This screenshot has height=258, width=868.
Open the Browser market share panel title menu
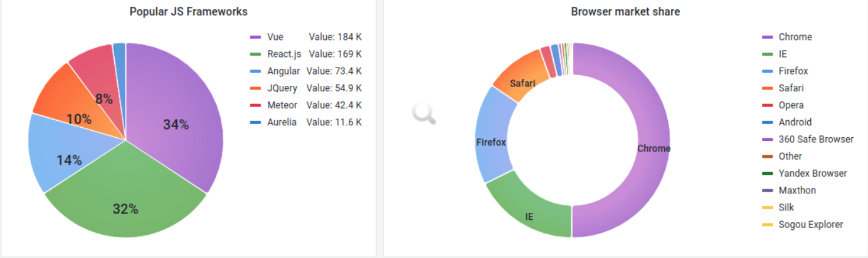point(625,12)
